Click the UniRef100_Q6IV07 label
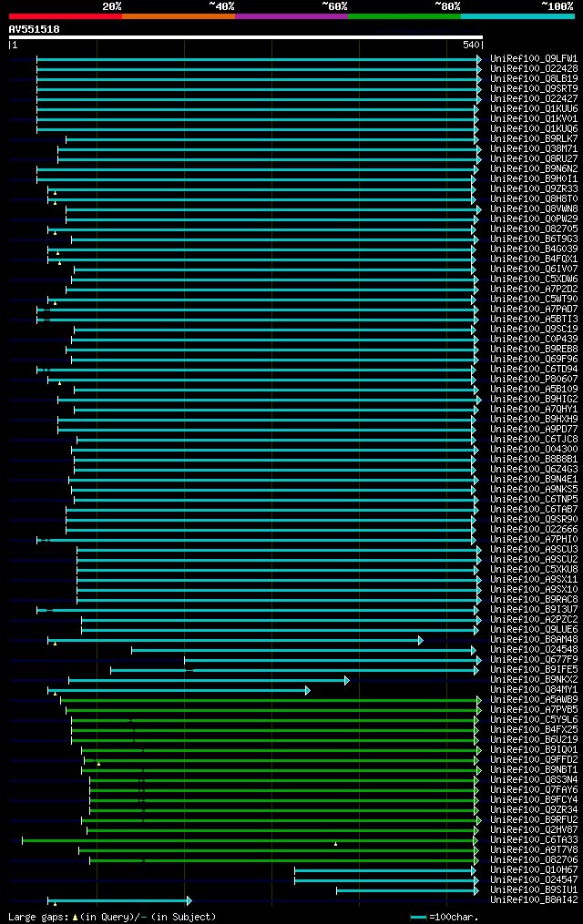Viewport: 583px width, 924px height. [534, 269]
